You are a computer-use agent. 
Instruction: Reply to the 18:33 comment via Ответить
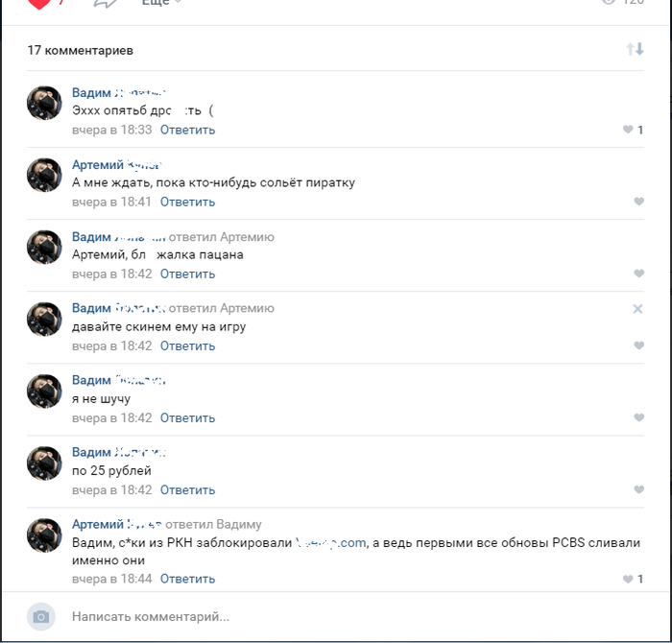tap(188, 130)
